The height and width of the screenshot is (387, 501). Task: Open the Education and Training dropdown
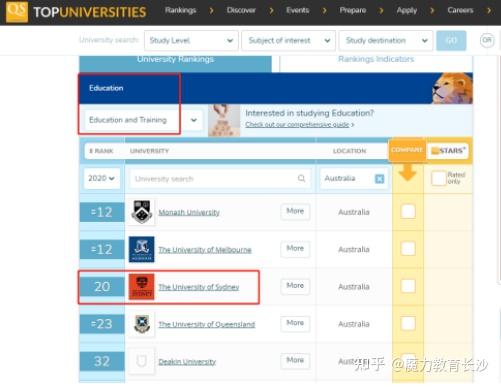[143, 120]
